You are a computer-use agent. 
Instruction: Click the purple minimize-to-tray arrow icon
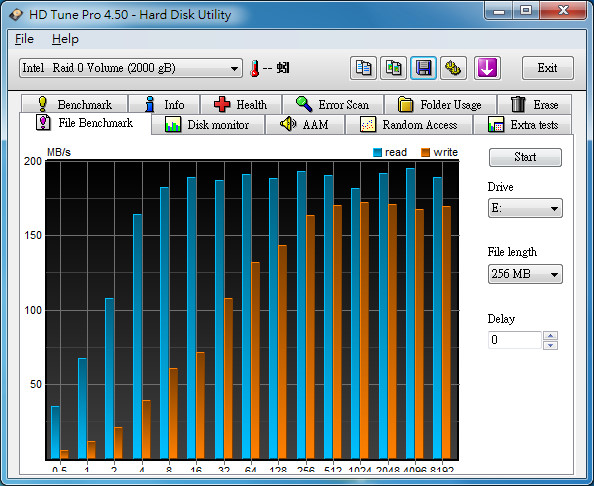(487, 68)
